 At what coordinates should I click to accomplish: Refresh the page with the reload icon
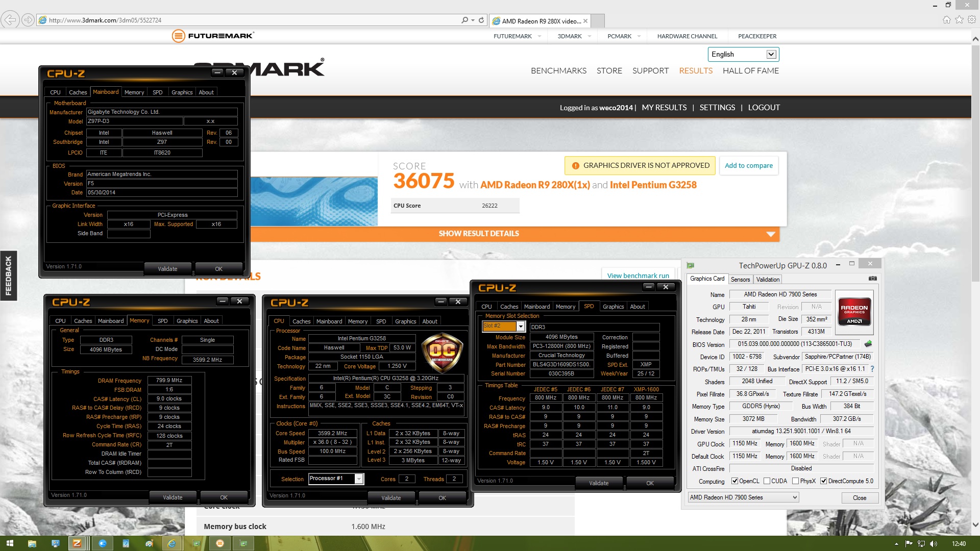(481, 20)
